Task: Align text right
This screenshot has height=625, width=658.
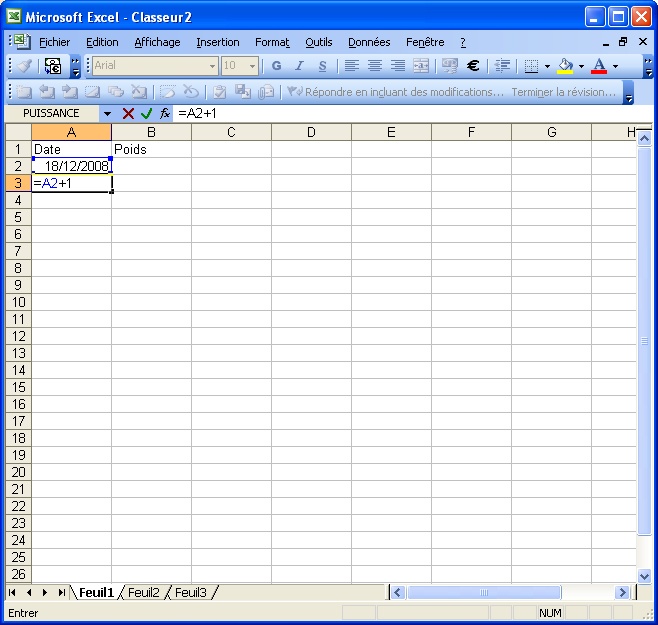Action: click(398, 66)
